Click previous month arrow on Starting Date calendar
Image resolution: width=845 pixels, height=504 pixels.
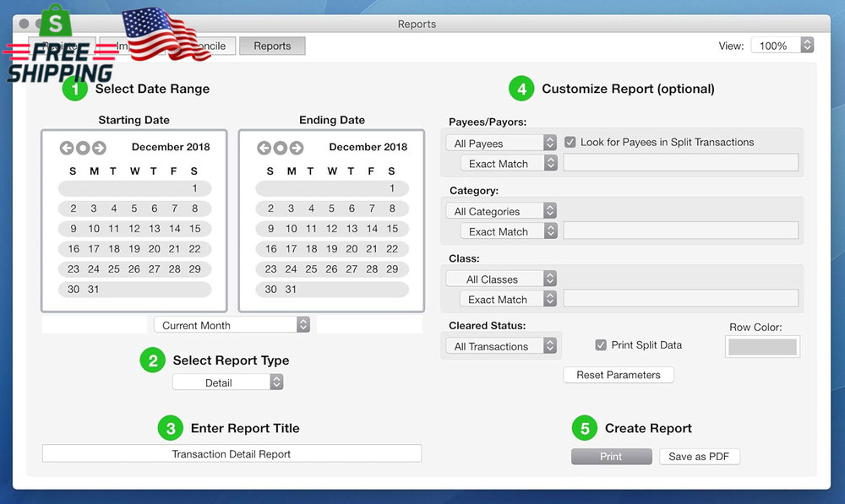coord(67,148)
